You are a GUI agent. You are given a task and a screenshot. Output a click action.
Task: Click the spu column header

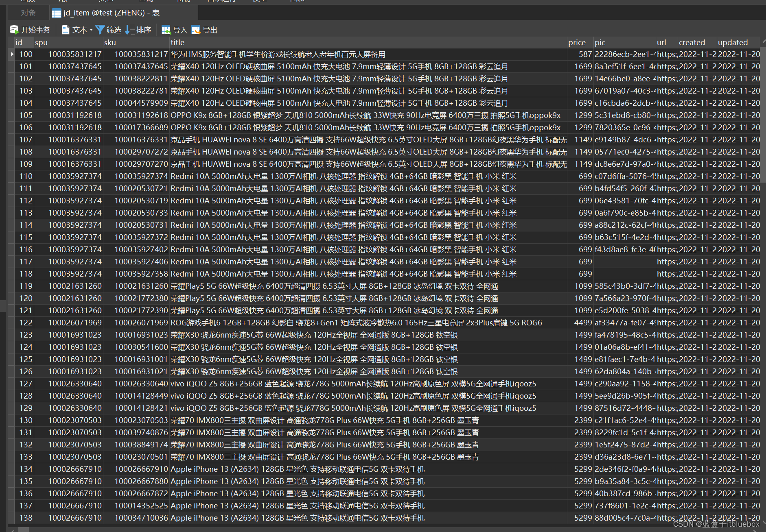tap(68, 42)
